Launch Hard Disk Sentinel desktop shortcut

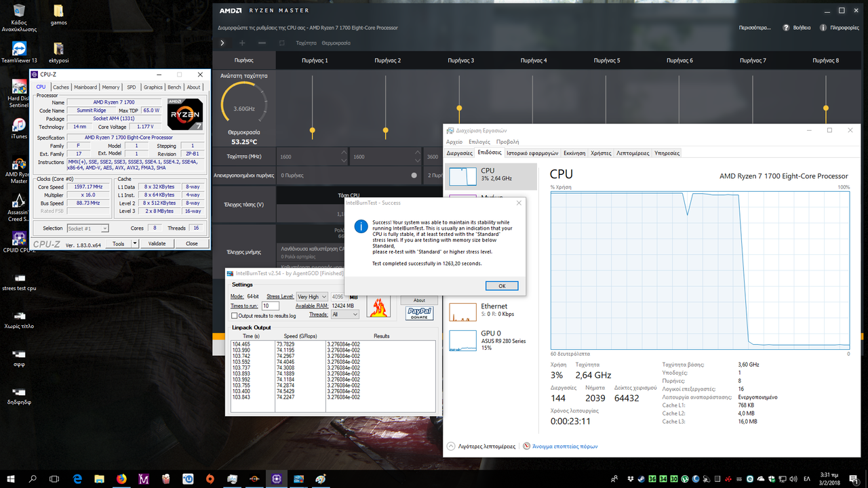[19, 94]
